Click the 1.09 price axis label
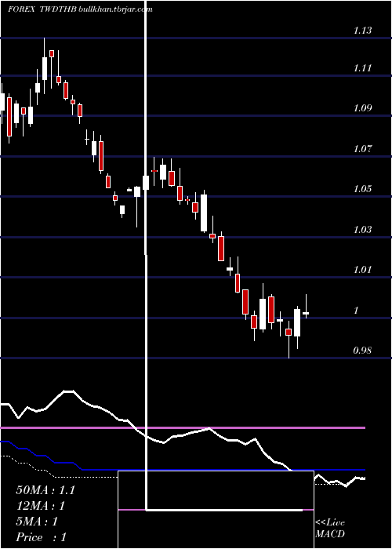This screenshot has height=549, width=392. tap(362, 108)
